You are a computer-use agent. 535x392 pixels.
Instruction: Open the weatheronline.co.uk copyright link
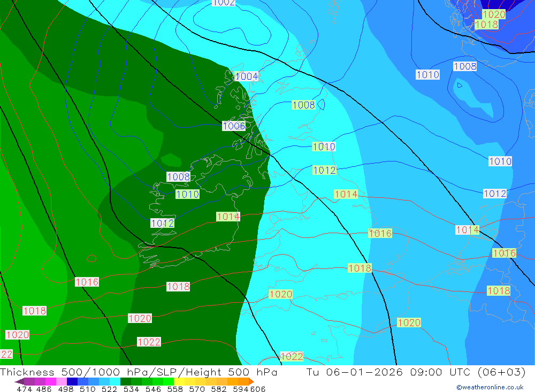point(490,387)
